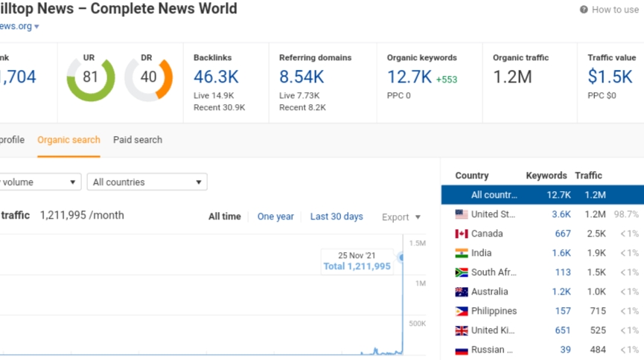Switch to the Paid search tab

(138, 140)
